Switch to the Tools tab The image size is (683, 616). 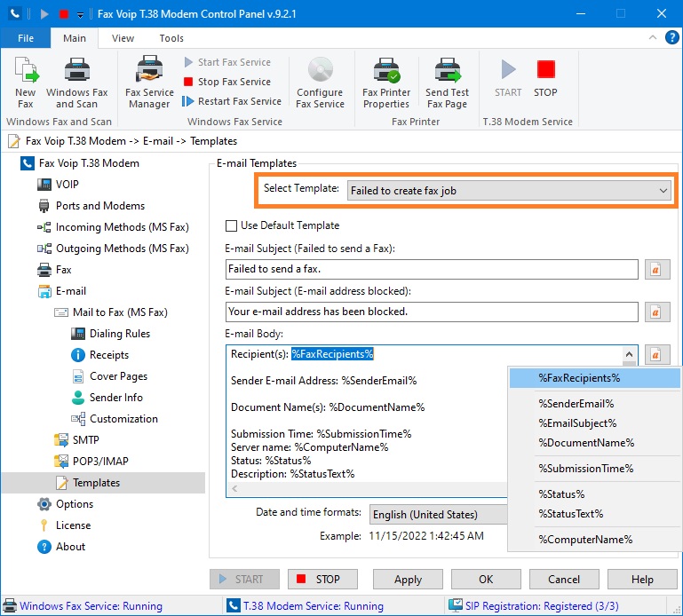171,38
